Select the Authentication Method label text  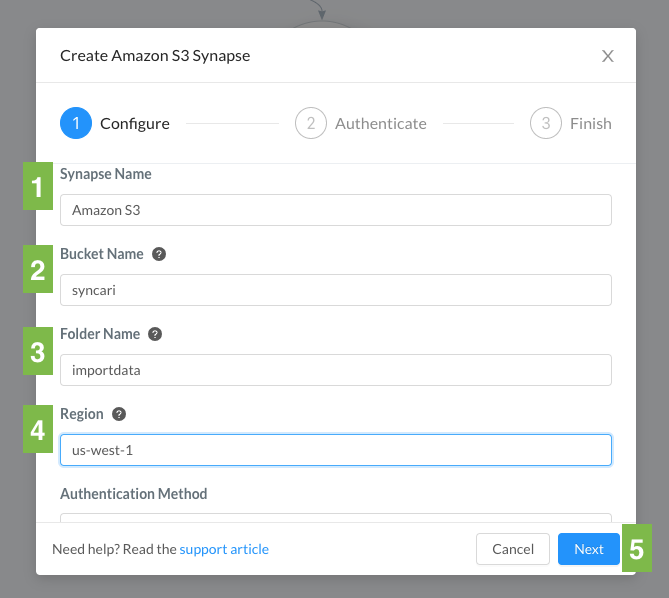point(134,494)
